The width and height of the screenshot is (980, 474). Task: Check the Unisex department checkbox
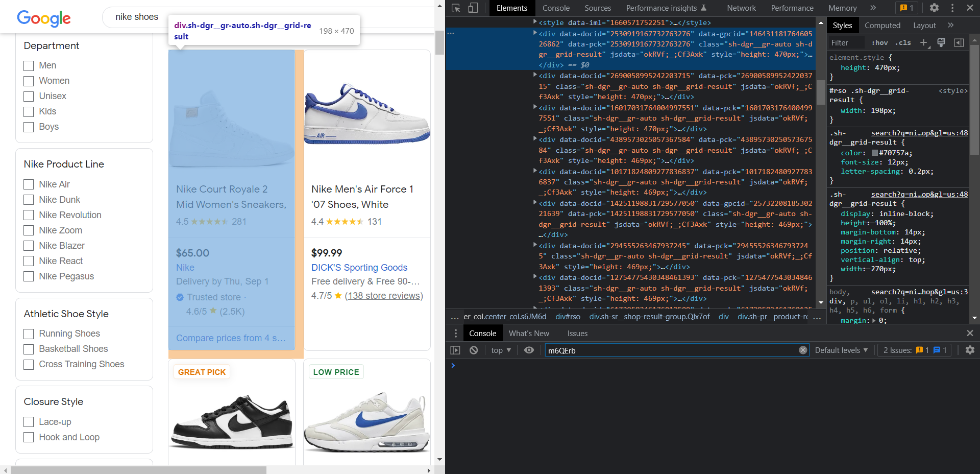[x=29, y=97]
